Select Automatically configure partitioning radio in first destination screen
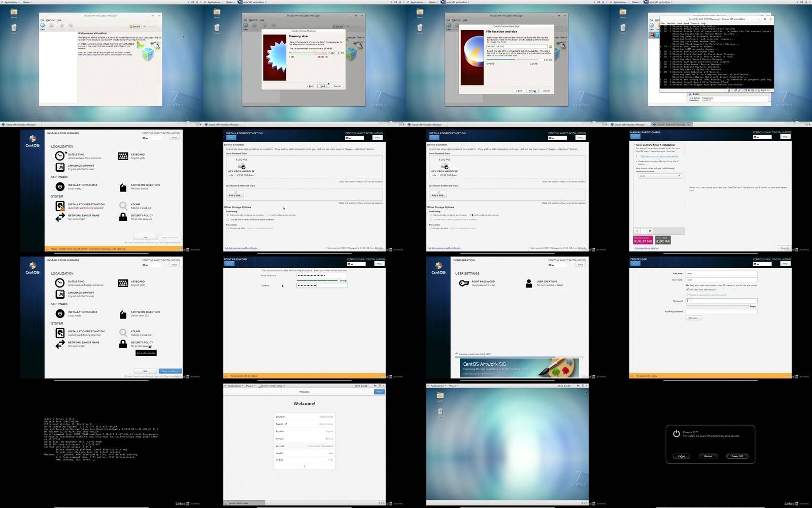The image size is (812, 508). click(228, 215)
